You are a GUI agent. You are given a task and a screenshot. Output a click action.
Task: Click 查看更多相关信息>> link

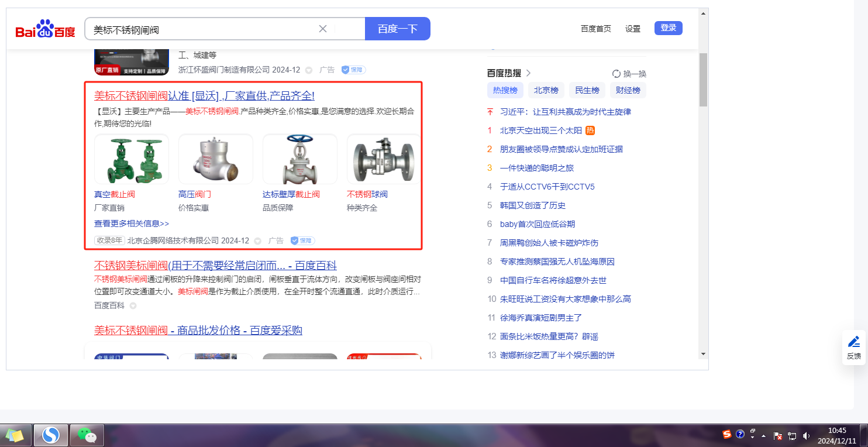pyautogui.click(x=132, y=223)
